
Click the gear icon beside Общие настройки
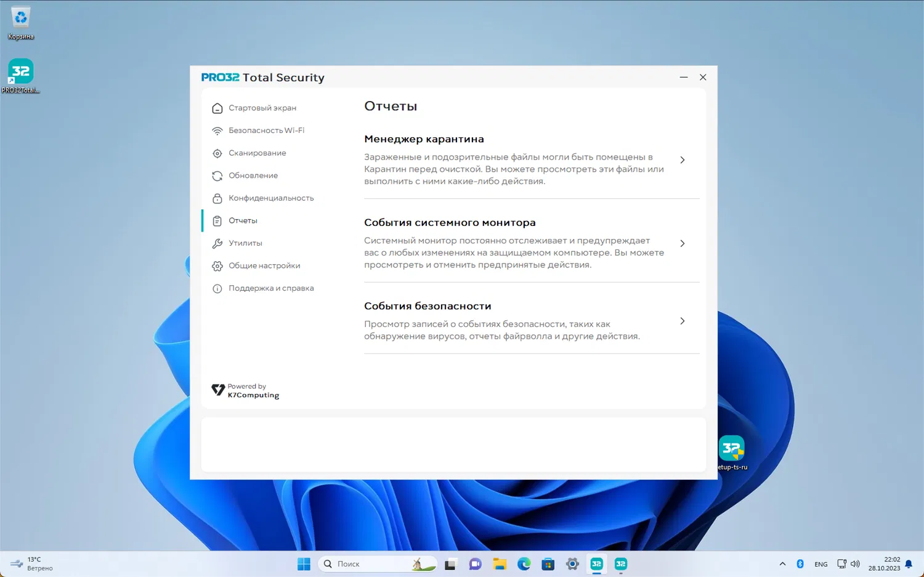coord(217,266)
